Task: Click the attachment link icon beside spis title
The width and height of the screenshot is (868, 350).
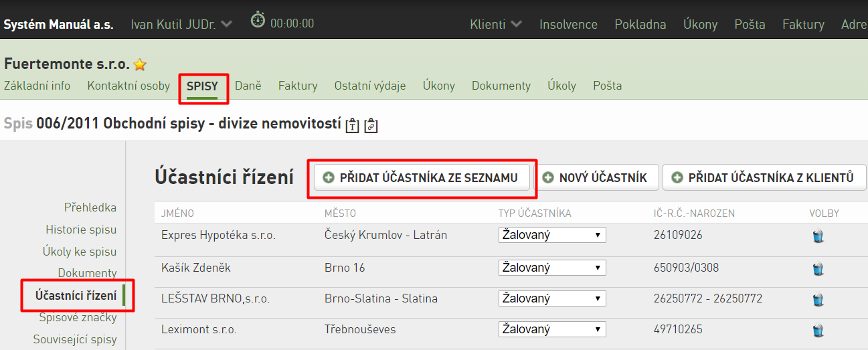Action: point(371,125)
